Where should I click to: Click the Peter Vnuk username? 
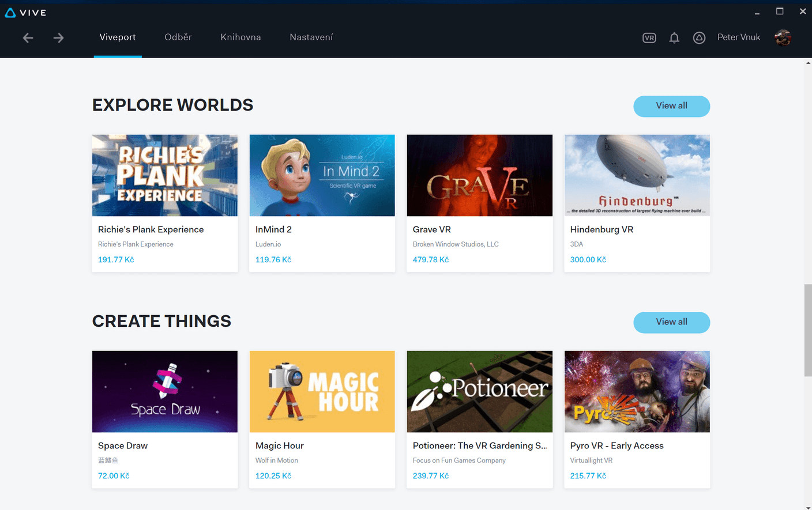(x=739, y=37)
